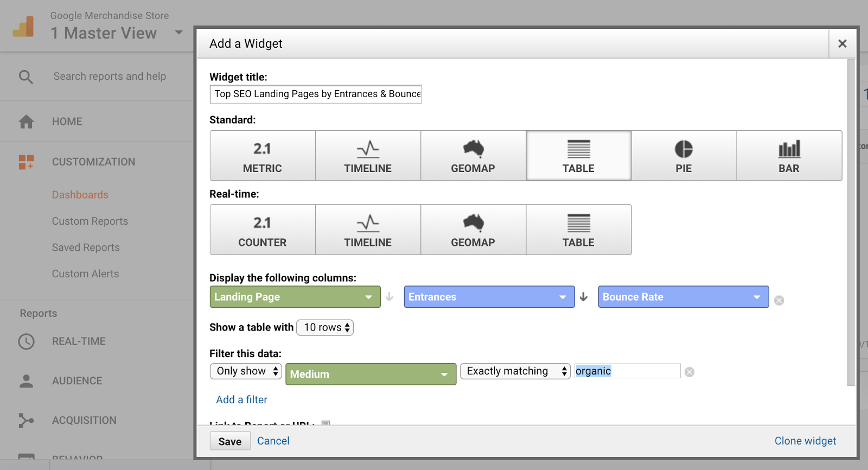Open the Bounce Rate metric dropdown

tap(683, 297)
